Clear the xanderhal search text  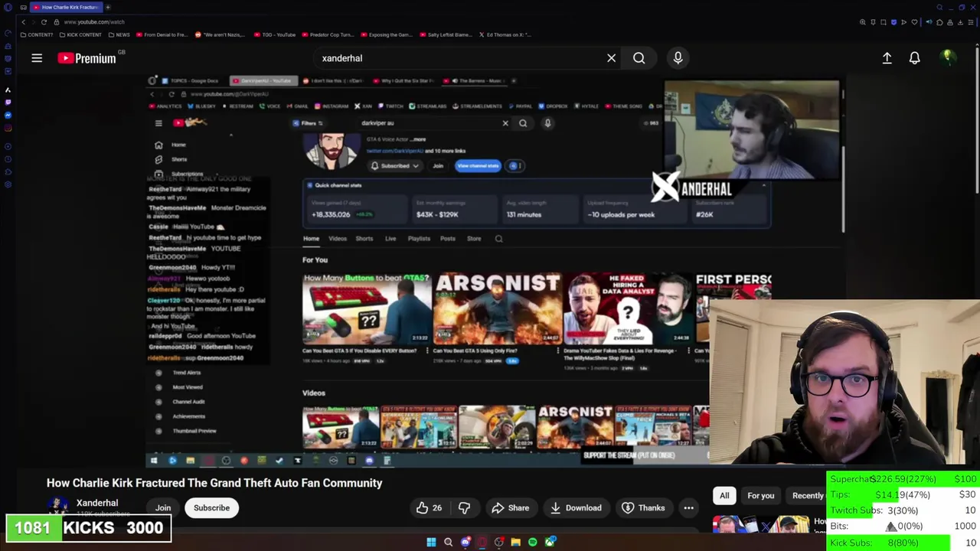tap(611, 58)
